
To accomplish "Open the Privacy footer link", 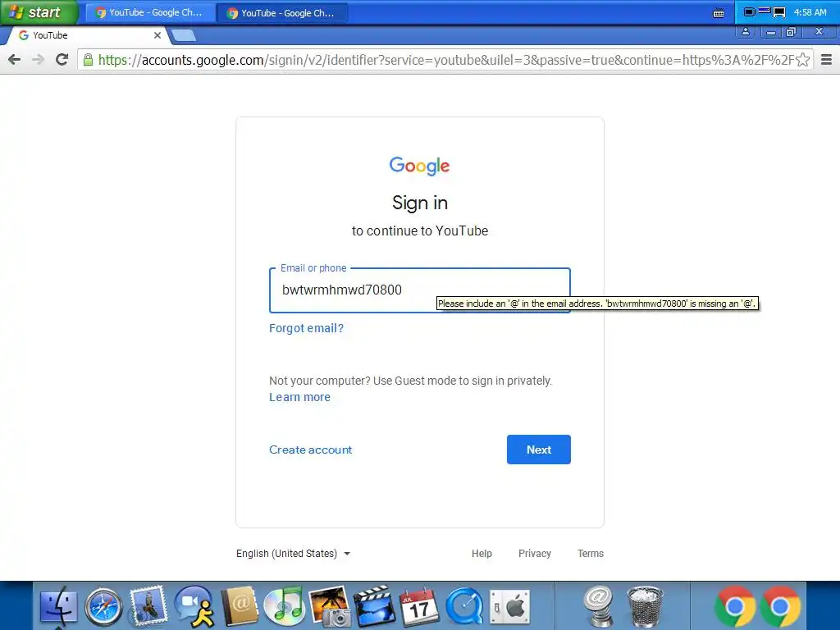I will click(535, 554).
